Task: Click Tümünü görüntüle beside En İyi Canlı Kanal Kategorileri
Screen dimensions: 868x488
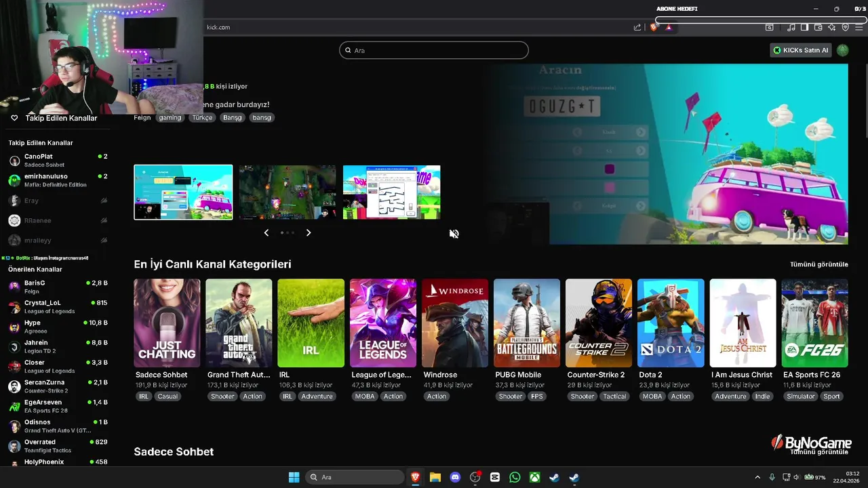Action: [819, 264]
